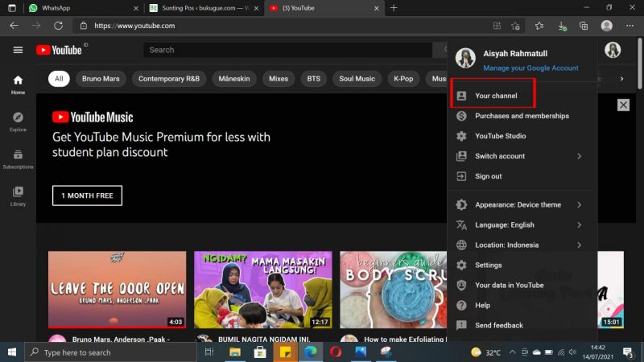Open the Photos app on the taskbar
The width and height of the screenshot is (644, 362).
361,352
